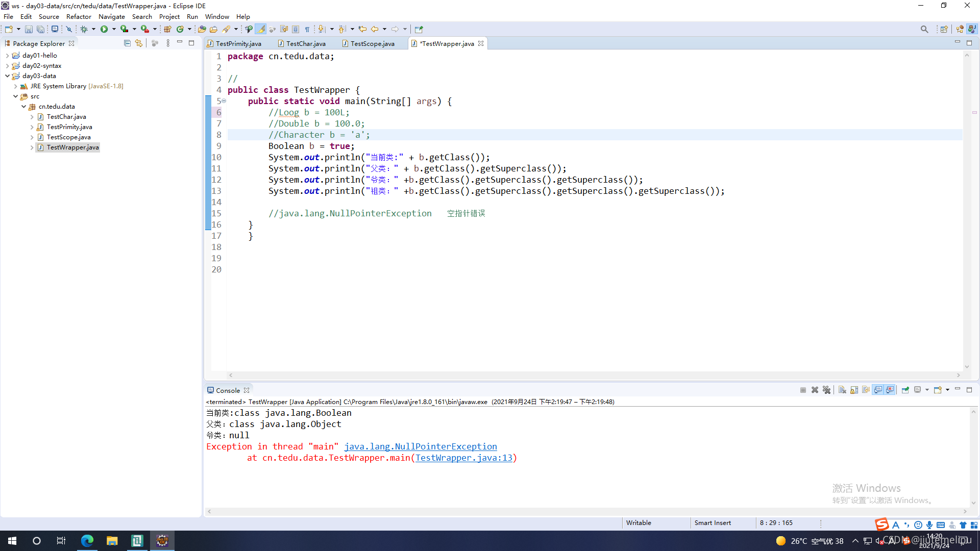Image resolution: width=980 pixels, height=551 pixels.
Task: Click Collapse All in Package Explorer
Action: tap(127, 43)
